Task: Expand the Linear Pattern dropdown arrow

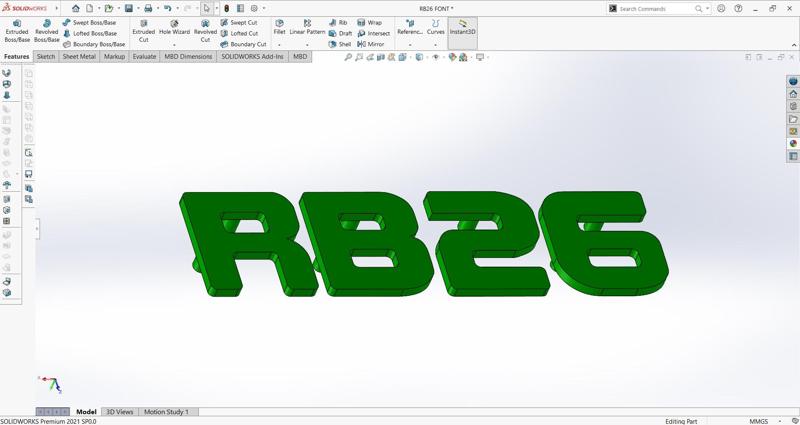Action: (307, 45)
